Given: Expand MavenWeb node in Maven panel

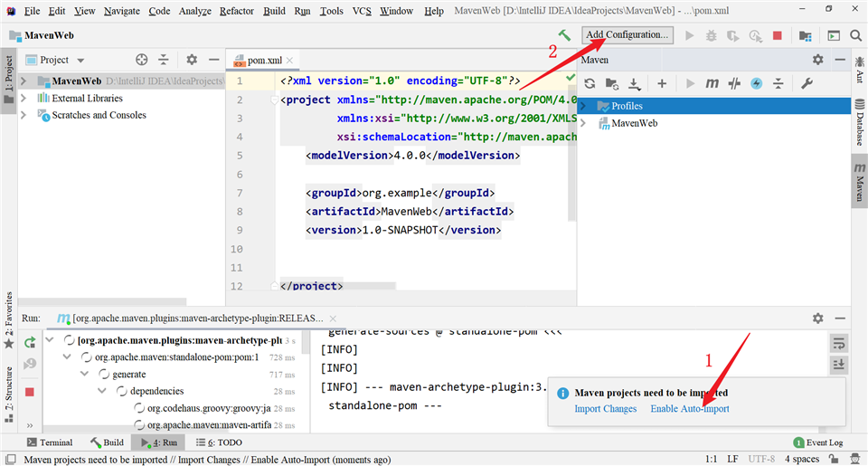Looking at the screenshot, I should pyautogui.click(x=583, y=123).
